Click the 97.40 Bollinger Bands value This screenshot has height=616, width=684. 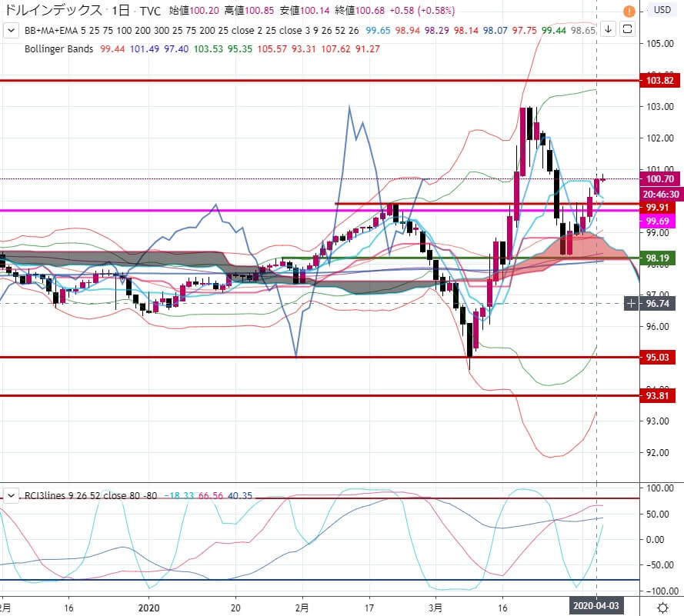[x=176, y=48]
